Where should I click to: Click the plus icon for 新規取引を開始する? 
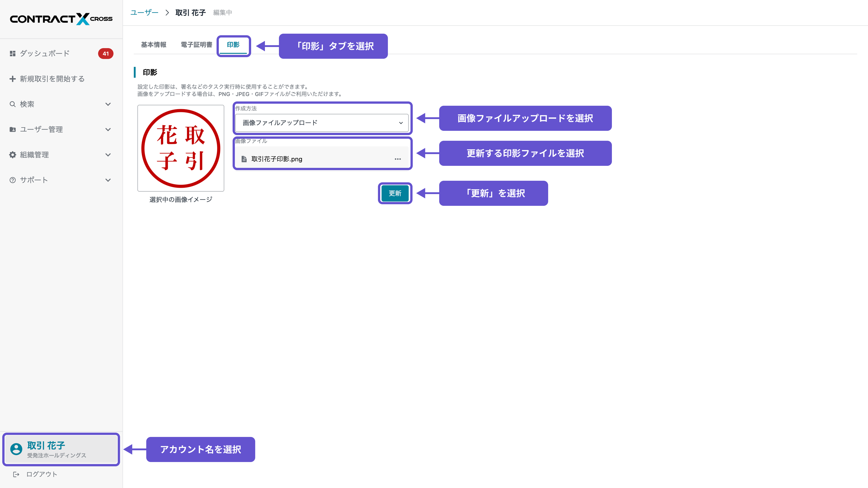[12, 78]
